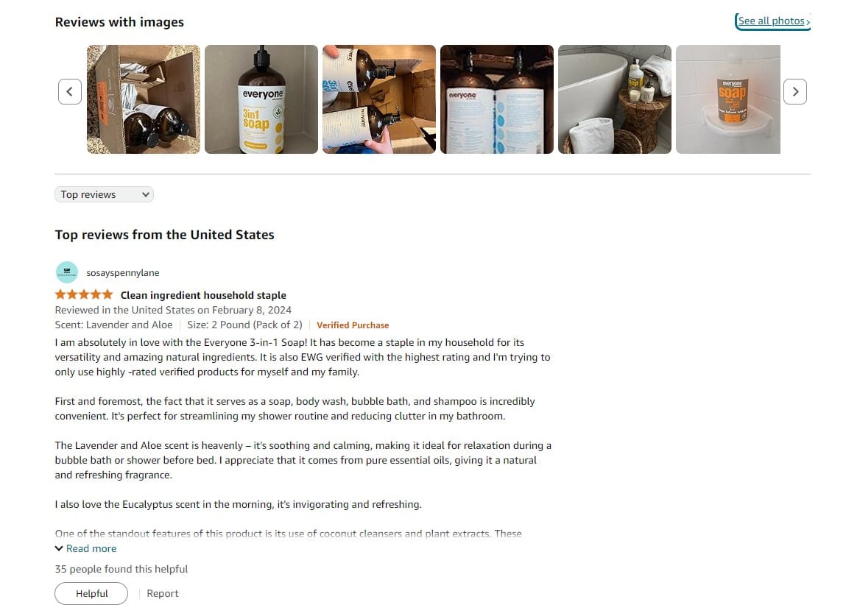Click the dropdown arrow beside Top reviews
Image resolution: width=846 pixels, height=616 pixels.
coord(145,195)
